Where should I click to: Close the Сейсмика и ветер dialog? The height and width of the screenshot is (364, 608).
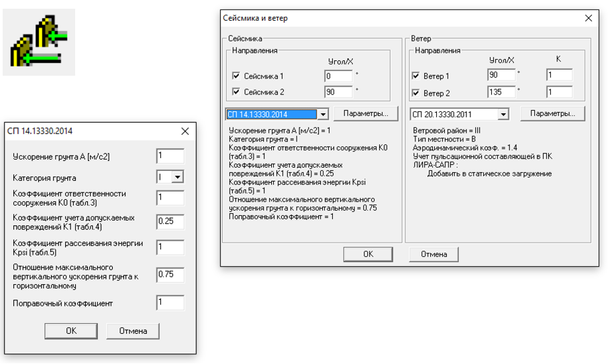point(589,18)
